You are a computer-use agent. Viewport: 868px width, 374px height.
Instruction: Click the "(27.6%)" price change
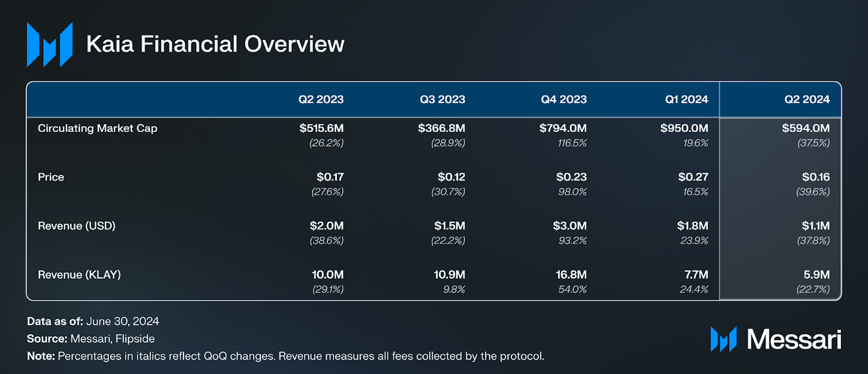click(327, 191)
